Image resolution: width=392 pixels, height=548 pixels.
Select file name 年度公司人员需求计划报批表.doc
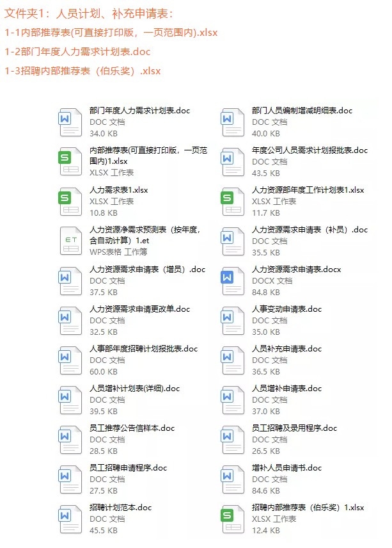coord(310,150)
